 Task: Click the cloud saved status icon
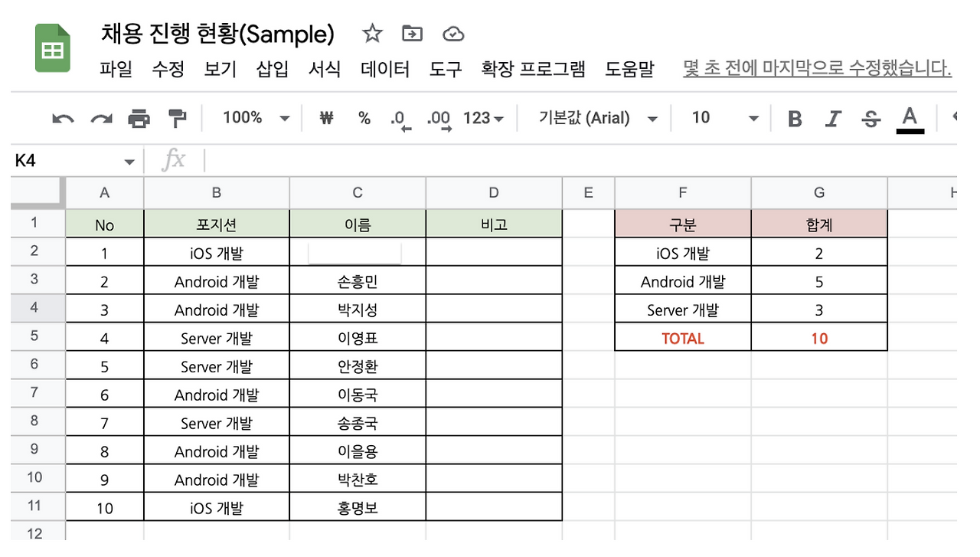click(x=453, y=34)
